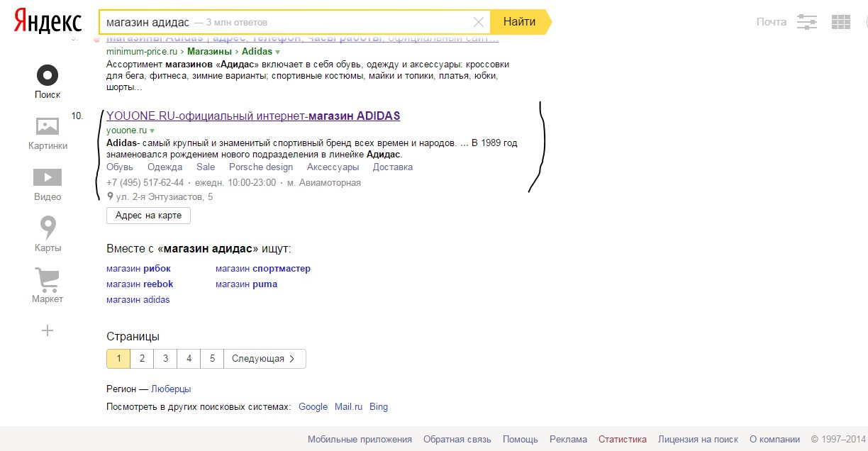Open Мобильные приложения footer link
This screenshot has width=868, height=451.
(x=360, y=440)
